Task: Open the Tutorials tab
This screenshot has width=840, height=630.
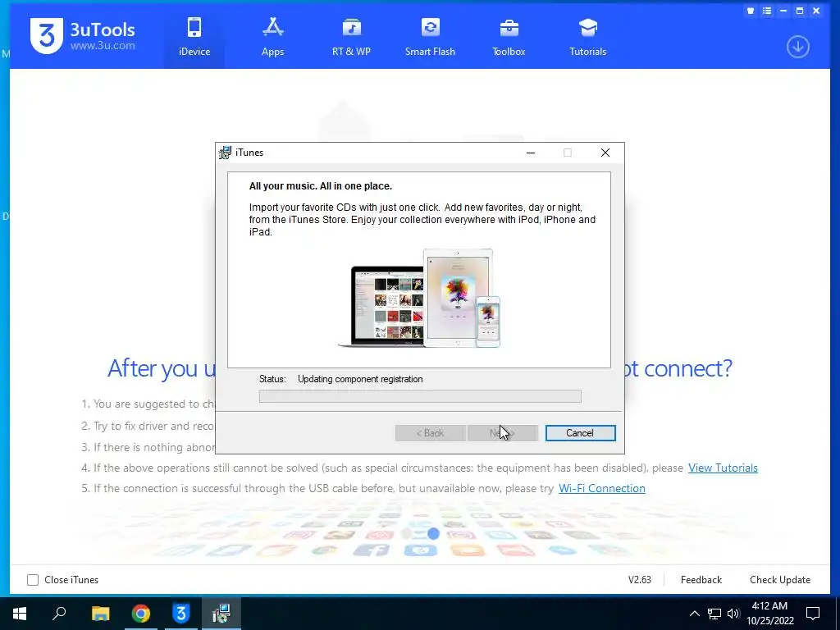Action: (587, 36)
